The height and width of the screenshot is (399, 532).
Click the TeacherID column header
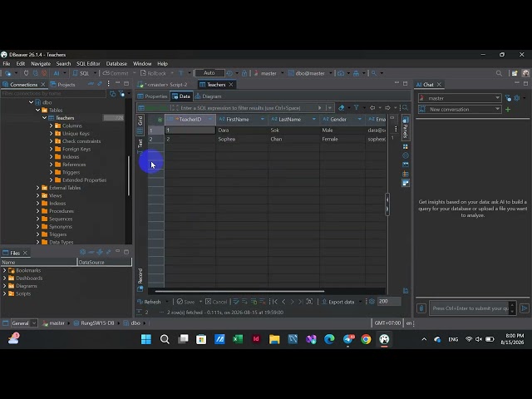(190, 120)
